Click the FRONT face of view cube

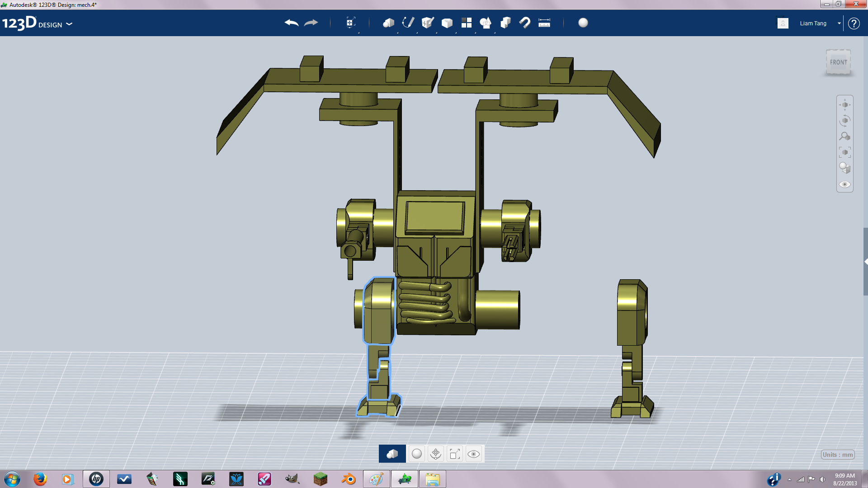point(839,62)
